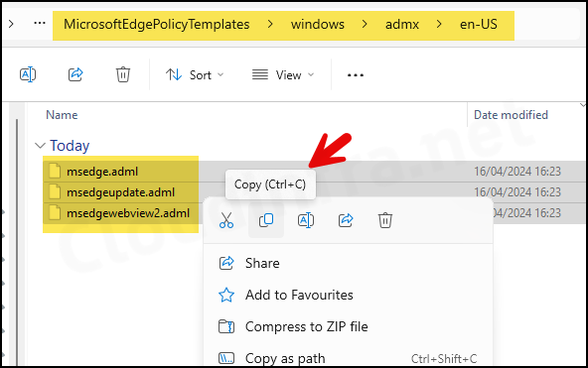The image size is (588, 368).
Task: Open the toolbar See more ellipsis menu
Action: (x=356, y=75)
